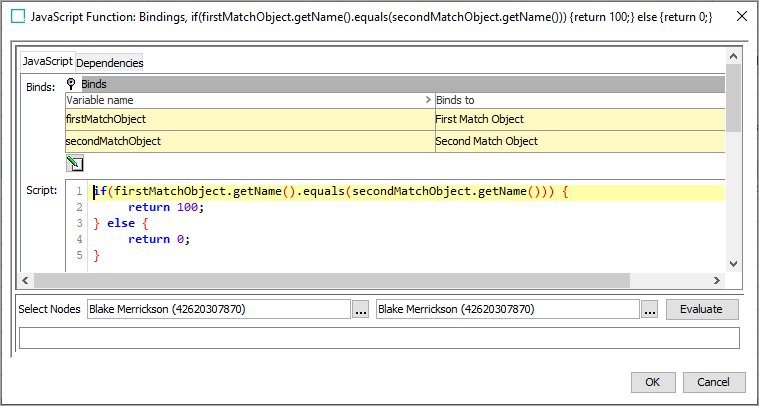This screenshot has height=406, width=759.
Task: Click line number 1 in script gutter
Action: point(79,192)
